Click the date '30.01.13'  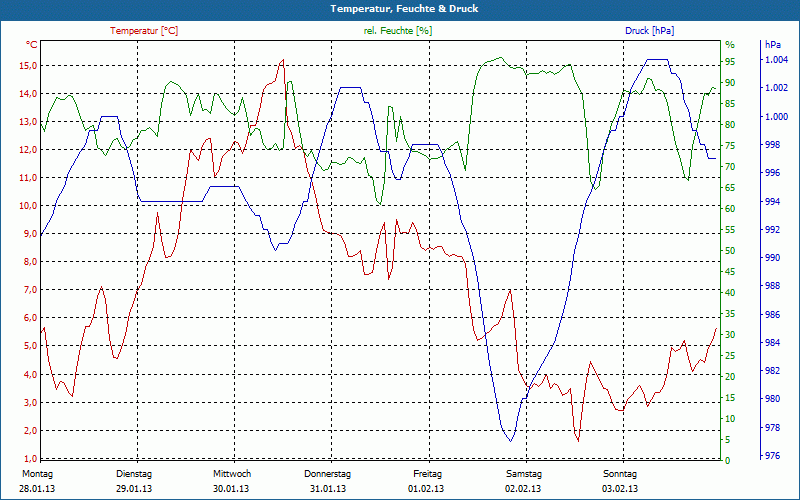pyautogui.click(x=231, y=489)
